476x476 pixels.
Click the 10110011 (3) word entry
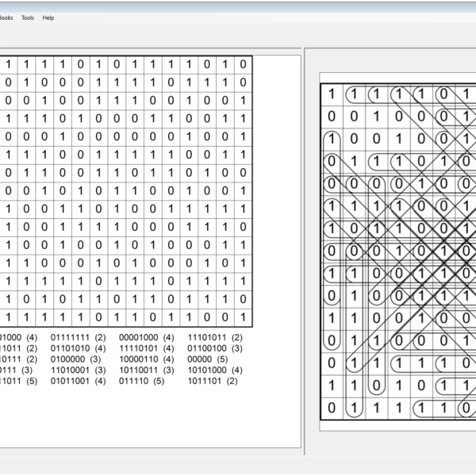147,370
